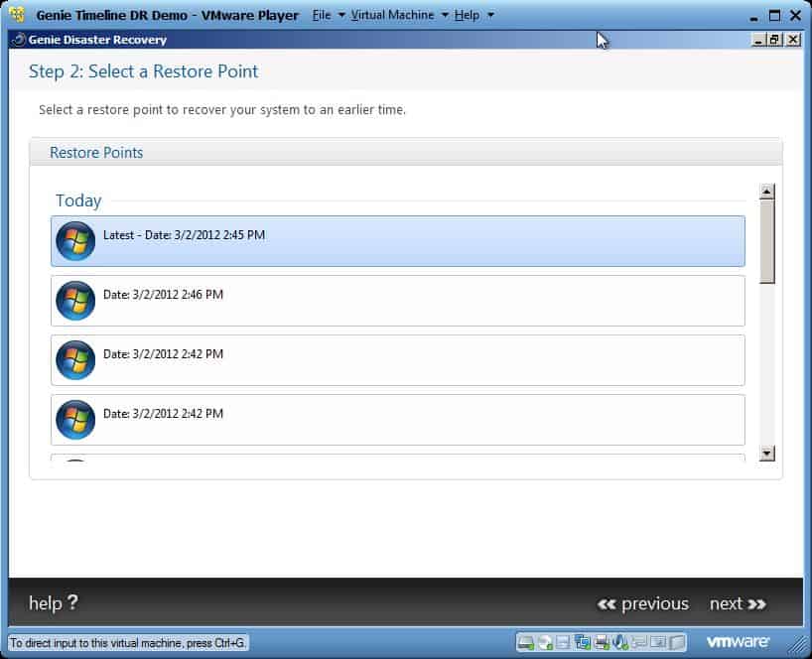
Task: Click the Restore Points panel header
Action: [x=406, y=152]
